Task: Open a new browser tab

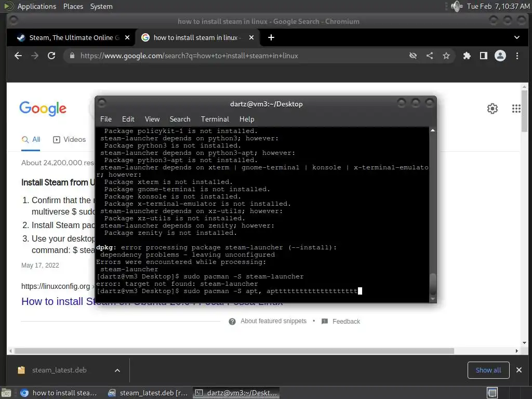Action: [x=271, y=37]
